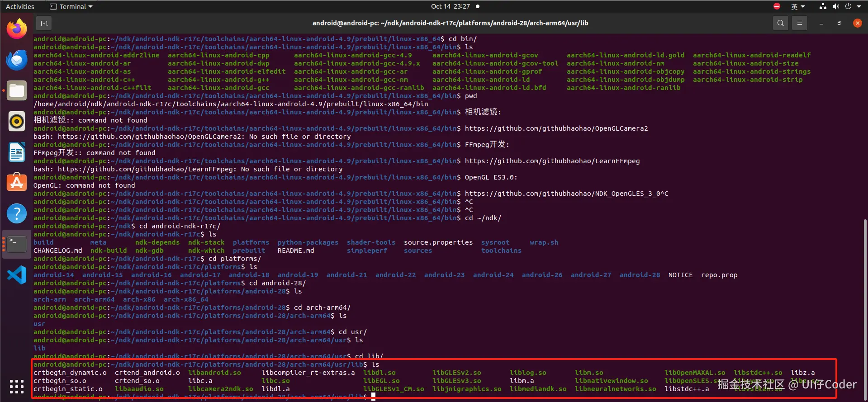The height and width of the screenshot is (402, 868).
Task: Click libmediandk.so file name
Action: pyautogui.click(x=538, y=389)
